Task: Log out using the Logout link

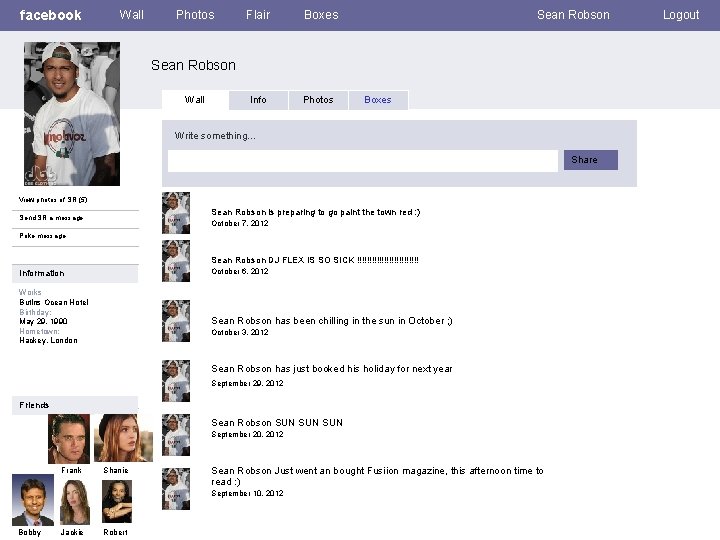Action: (681, 15)
